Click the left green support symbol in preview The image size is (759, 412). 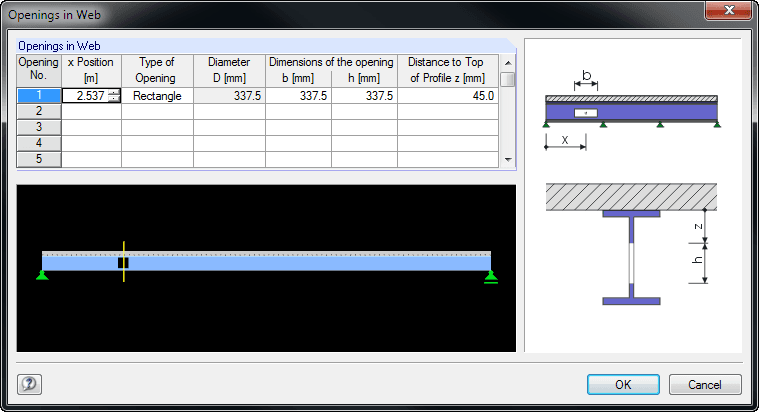coord(42,275)
